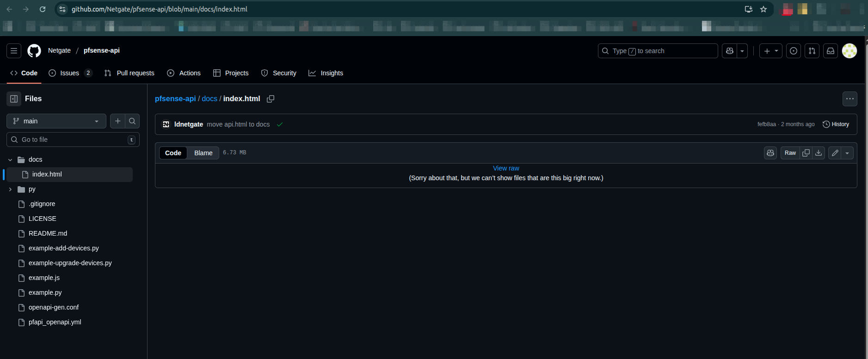Switch to the Actions tab

pyautogui.click(x=184, y=73)
